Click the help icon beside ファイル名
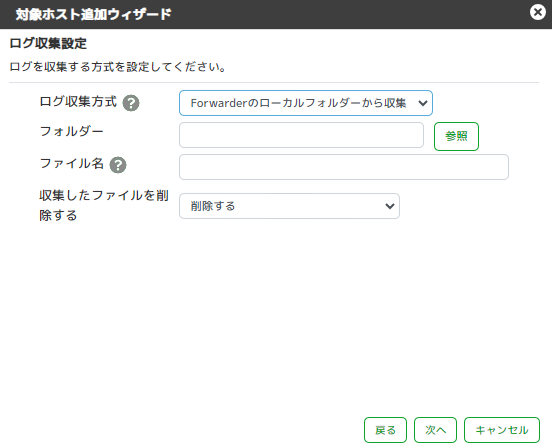The height and width of the screenshot is (448, 552). tap(118, 165)
